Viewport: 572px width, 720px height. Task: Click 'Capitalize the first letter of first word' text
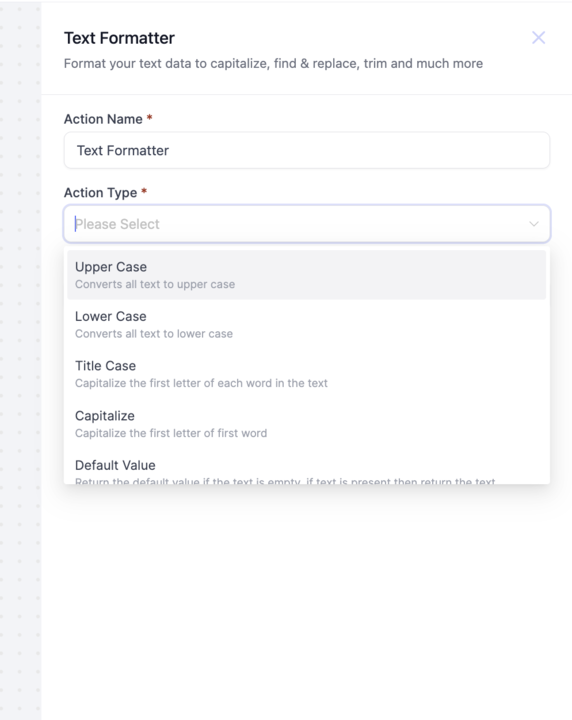point(171,433)
